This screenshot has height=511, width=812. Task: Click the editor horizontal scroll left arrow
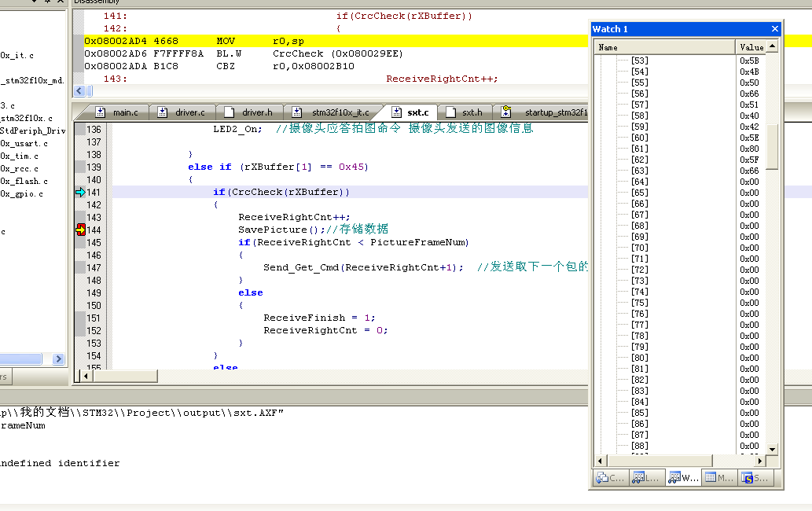(x=86, y=377)
